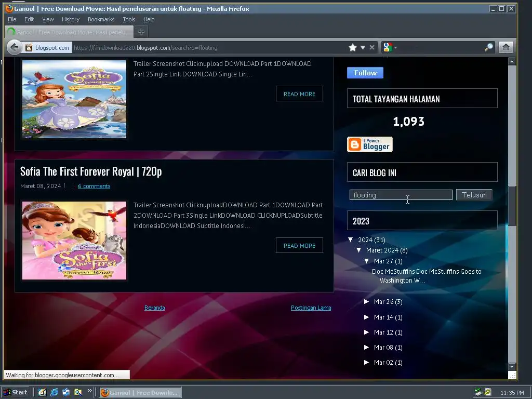The image size is (532, 399).
Task: Open the Postingan Lama link
Action: point(311,308)
